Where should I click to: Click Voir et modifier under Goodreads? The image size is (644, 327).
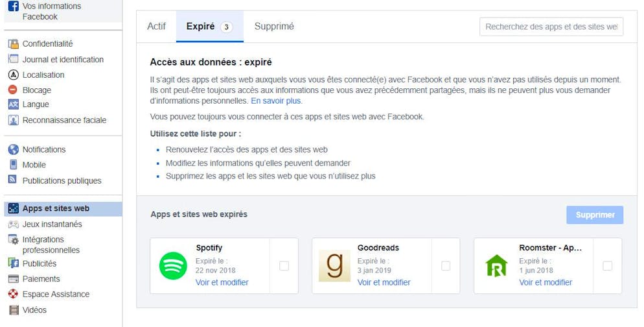[x=384, y=282]
